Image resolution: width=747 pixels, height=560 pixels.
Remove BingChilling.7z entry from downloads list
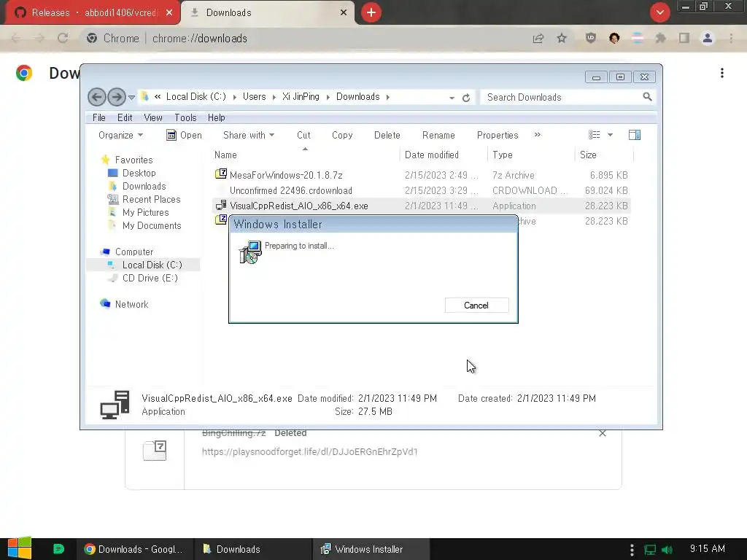point(603,433)
